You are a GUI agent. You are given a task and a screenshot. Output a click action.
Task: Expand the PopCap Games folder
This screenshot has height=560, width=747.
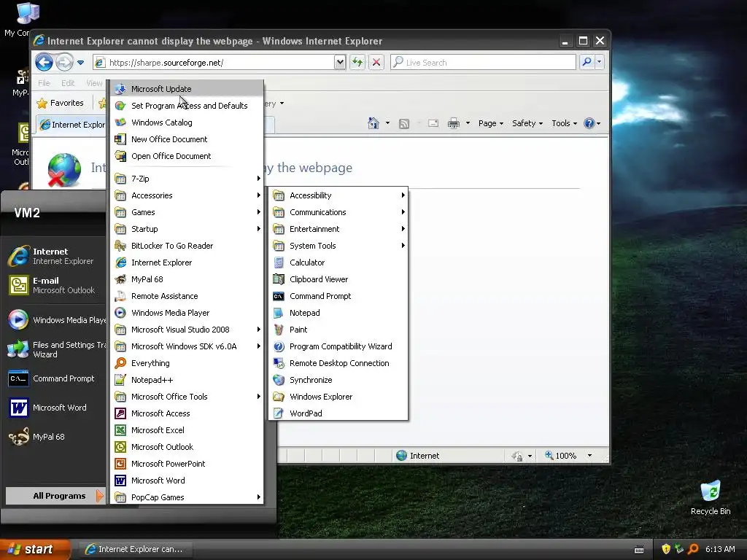(187, 497)
